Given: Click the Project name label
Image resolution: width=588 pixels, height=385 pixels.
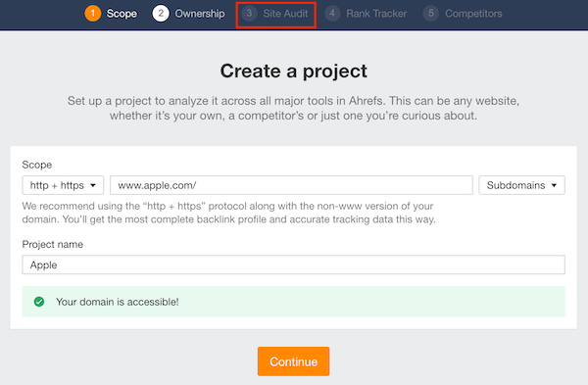Looking at the screenshot, I should 53,244.
